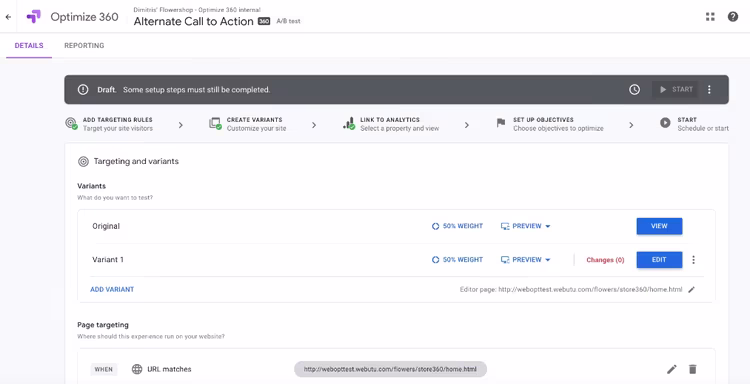Edit the editor page URL pencil
The width and height of the screenshot is (750, 384).
tap(691, 289)
